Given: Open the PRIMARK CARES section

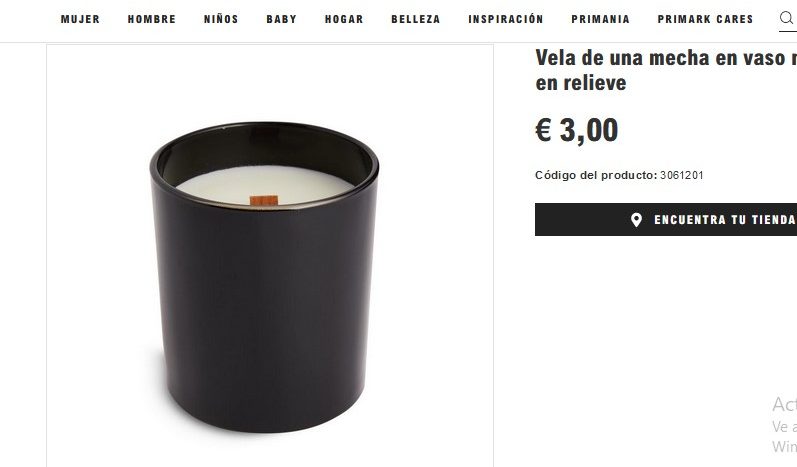Looking at the screenshot, I should tap(705, 19).
